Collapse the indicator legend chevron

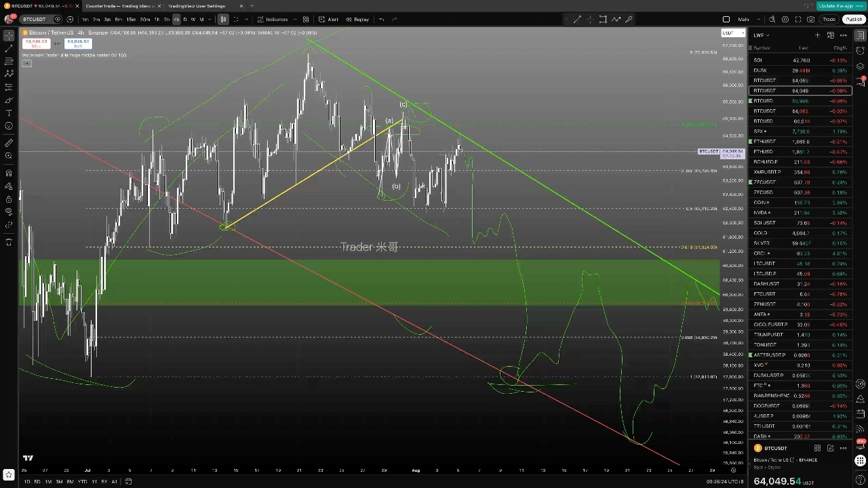pyautogui.click(x=26, y=64)
